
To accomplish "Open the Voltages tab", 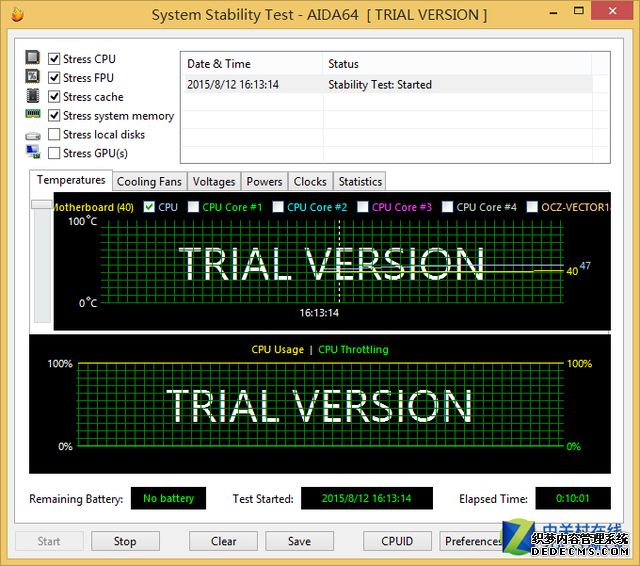I will point(214,182).
